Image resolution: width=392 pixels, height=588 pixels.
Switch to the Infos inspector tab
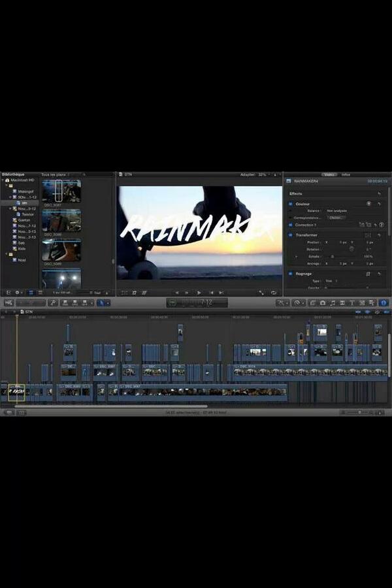(346, 174)
